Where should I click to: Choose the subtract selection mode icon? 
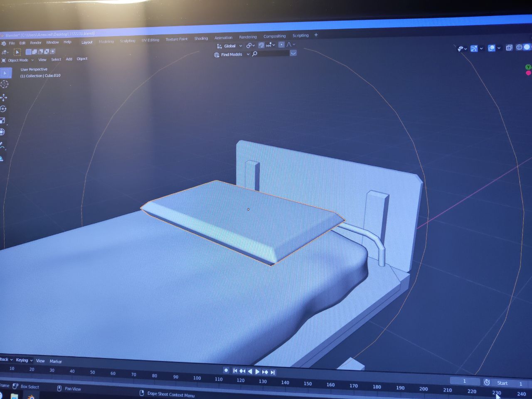[41, 52]
